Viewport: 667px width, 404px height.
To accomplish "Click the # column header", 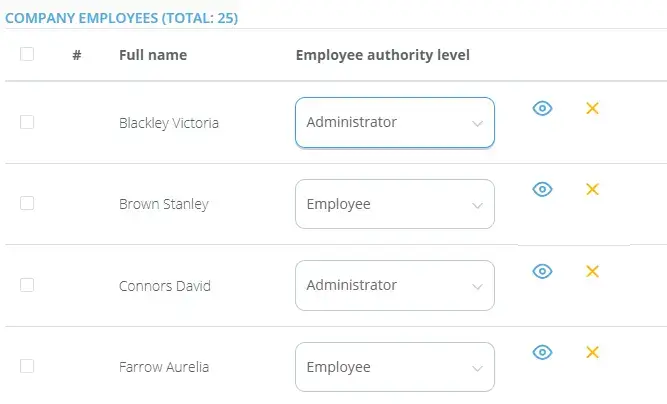I will tap(77, 55).
